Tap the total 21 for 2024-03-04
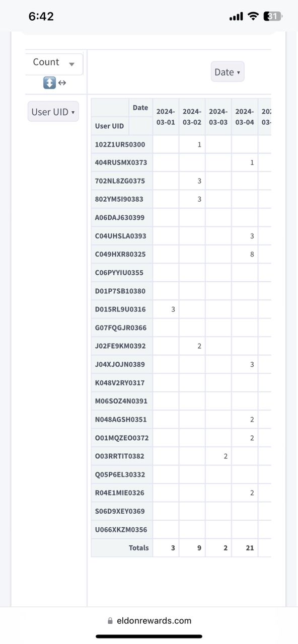 [250, 548]
